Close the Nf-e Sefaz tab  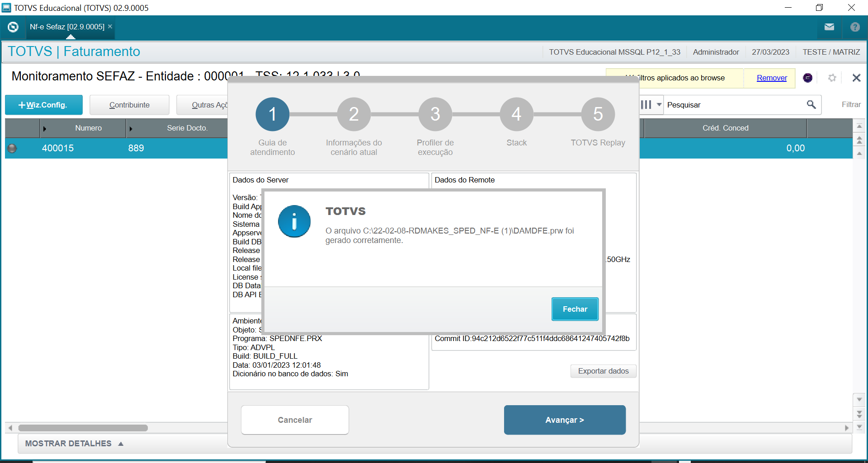click(110, 27)
